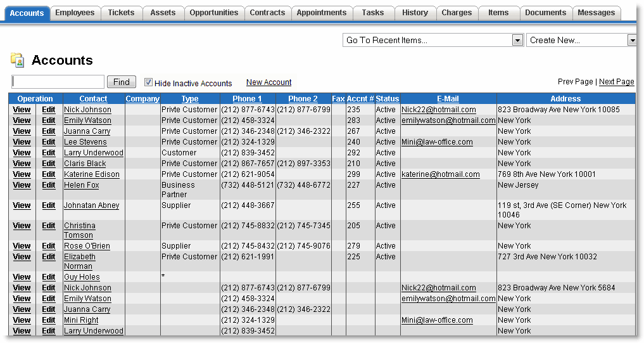Open the Opportunities tab
The image size is (644, 343).
coord(213,13)
